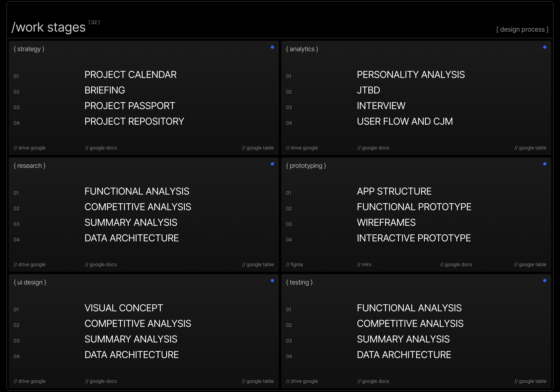Click the figma tag in prototyping
The height and width of the screenshot is (392, 560).
coord(294,265)
